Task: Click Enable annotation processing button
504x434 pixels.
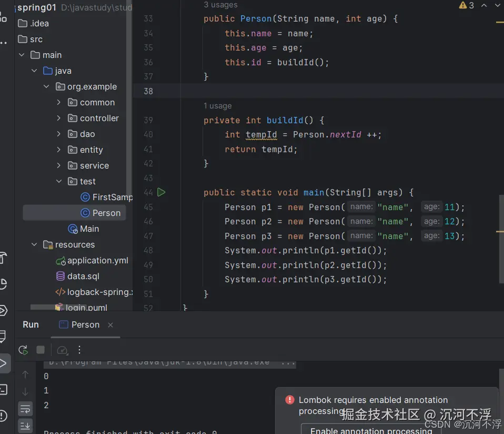Action: [x=371, y=429]
